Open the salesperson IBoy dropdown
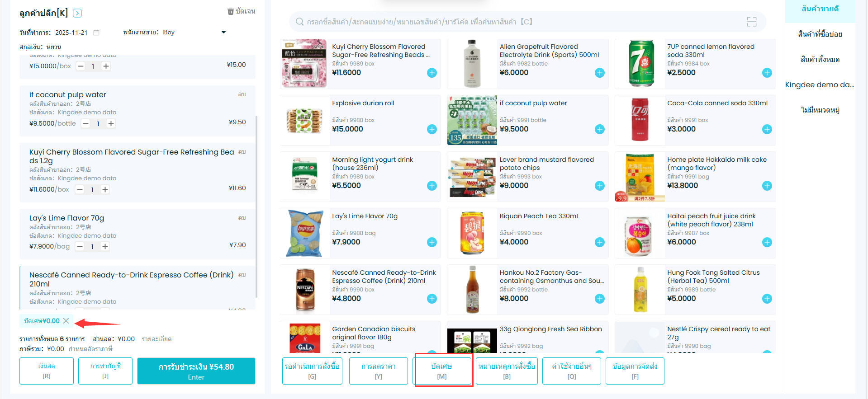 (x=223, y=33)
